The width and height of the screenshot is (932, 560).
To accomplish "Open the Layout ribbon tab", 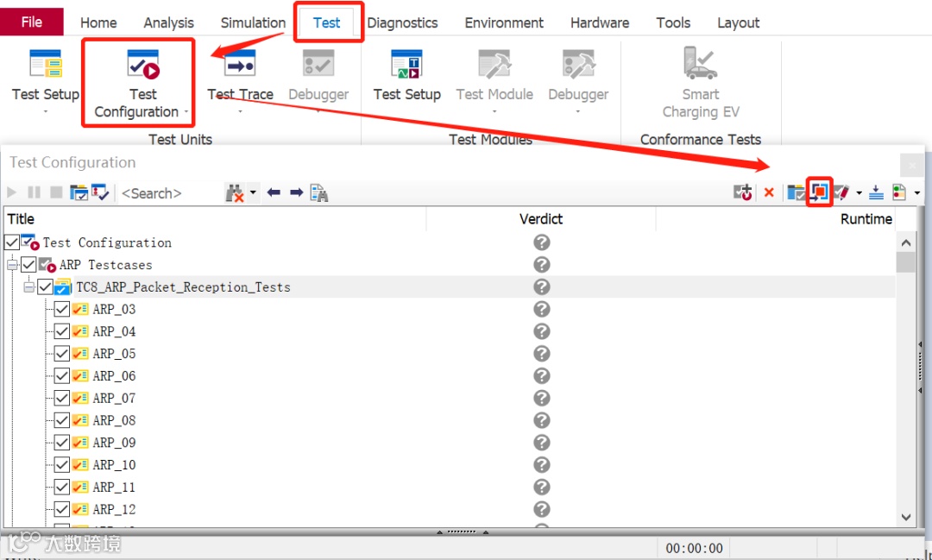I will [x=738, y=22].
